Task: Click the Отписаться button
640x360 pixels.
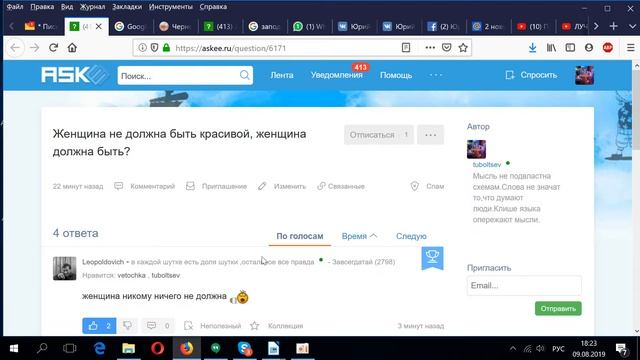Action: tap(378, 135)
